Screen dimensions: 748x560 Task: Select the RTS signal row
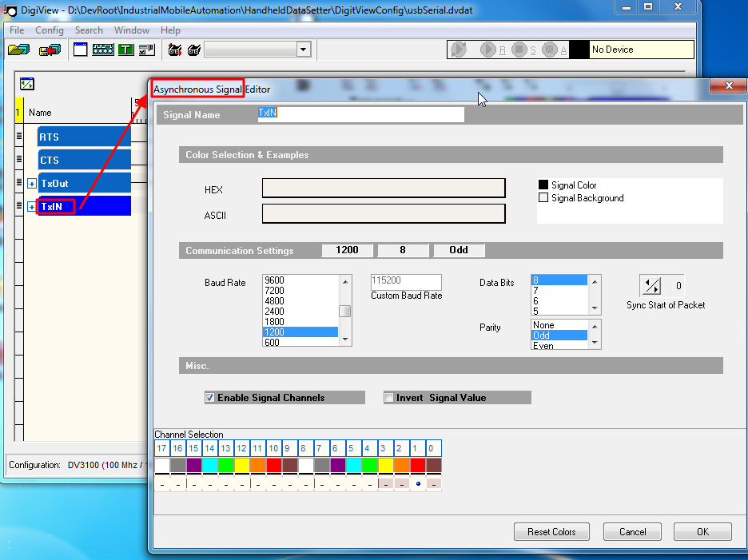click(x=85, y=137)
